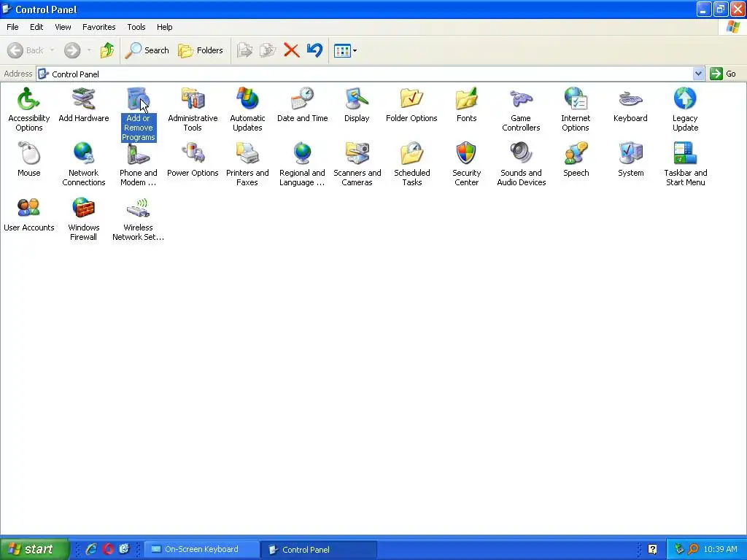Image resolution: width=747 pixels, height=560 pixels.
Task: Click the Move To toolbar icon
Action: (x=244, y=50)
